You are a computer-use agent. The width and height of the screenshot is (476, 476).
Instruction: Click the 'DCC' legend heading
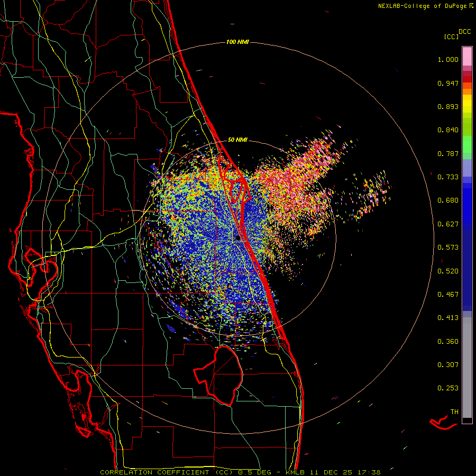tap(464, 32)
